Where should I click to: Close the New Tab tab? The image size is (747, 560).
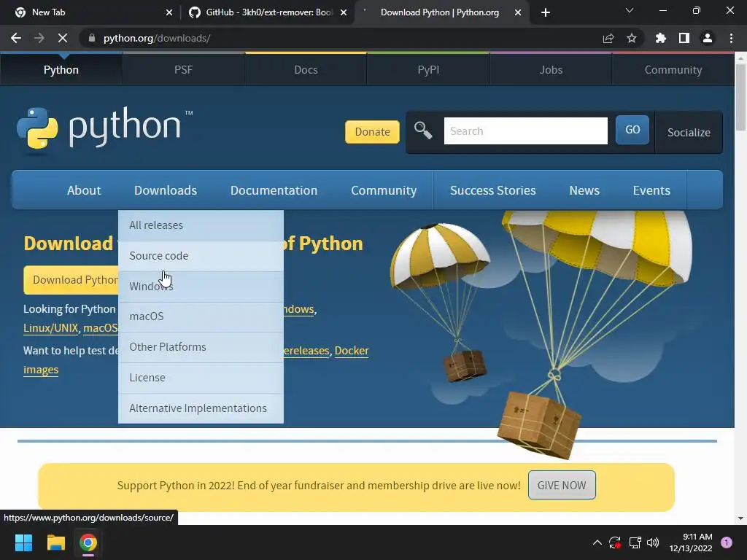click(169, 12)
